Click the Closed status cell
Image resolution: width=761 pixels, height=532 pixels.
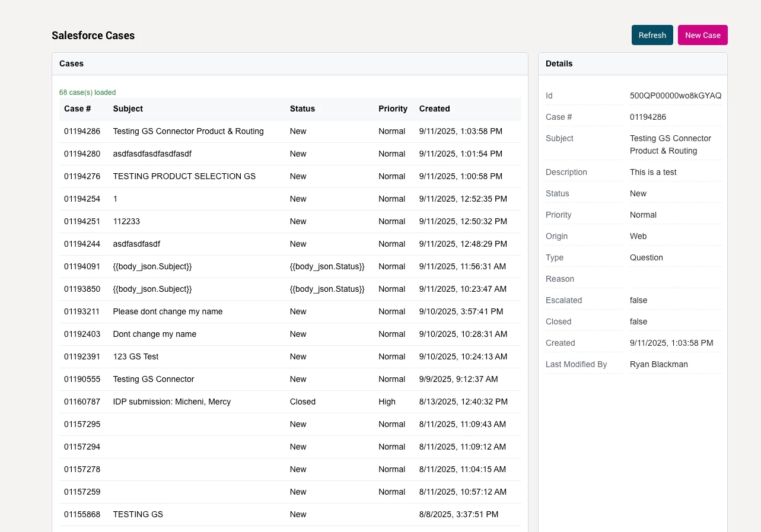(303, 402)
